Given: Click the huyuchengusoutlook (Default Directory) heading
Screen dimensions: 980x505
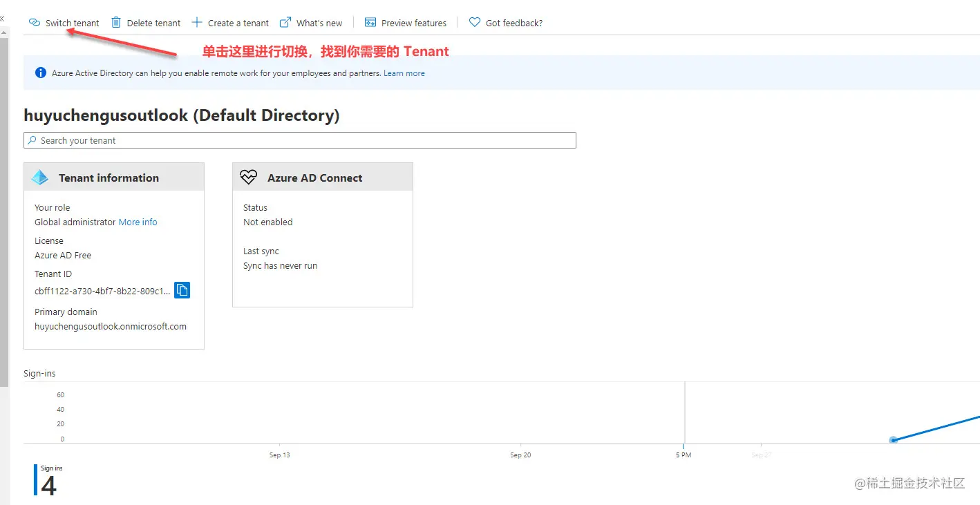Looking at the screenshot, I should [x=182, y=115].
